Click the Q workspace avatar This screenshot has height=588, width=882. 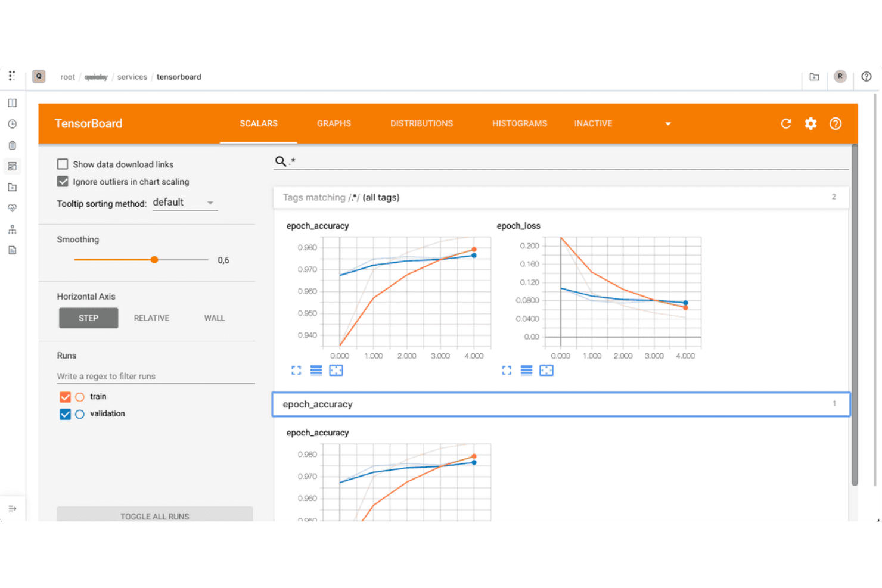(x=39, y=76)
